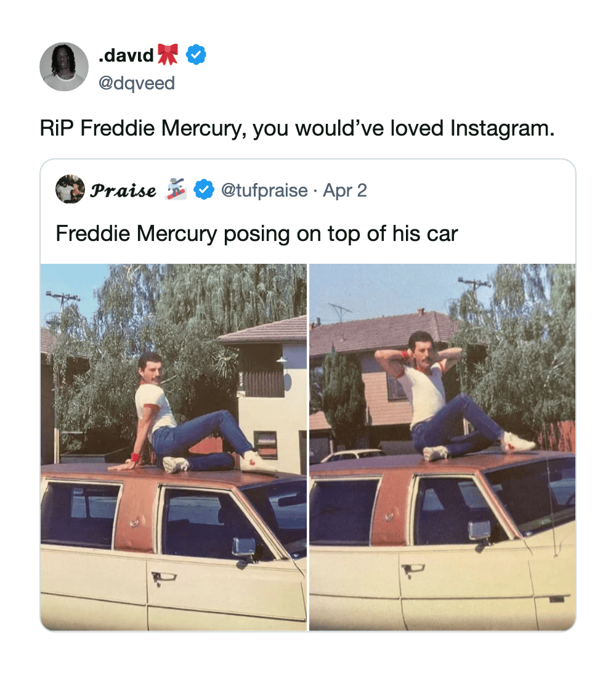Open the Apr 2 timestamp

(x=345, y=190)
